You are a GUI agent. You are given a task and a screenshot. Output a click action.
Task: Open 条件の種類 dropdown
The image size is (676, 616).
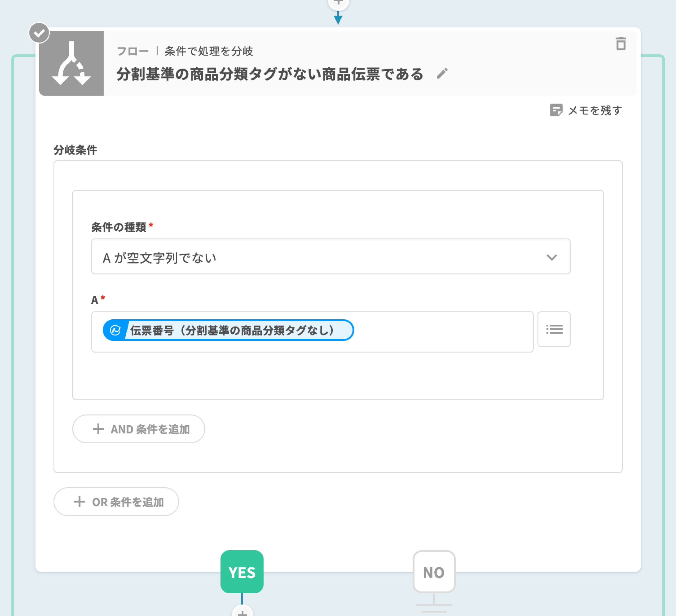[330, 257]
